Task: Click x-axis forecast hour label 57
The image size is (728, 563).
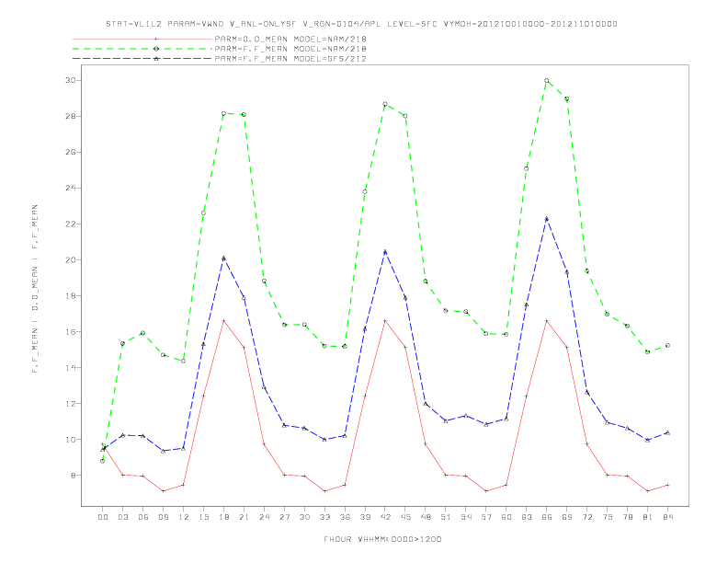Action: [x=486, y=517]
